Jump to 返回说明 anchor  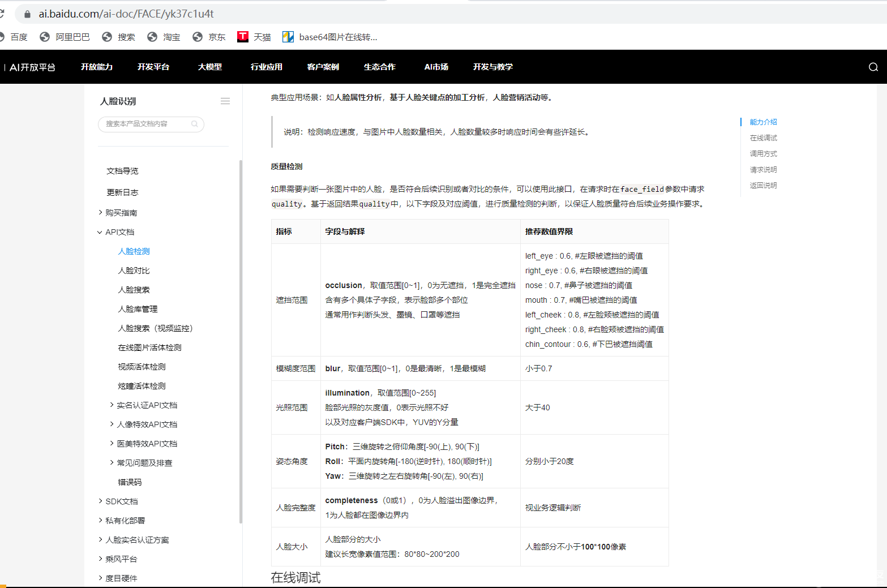(x=764, y=186)
